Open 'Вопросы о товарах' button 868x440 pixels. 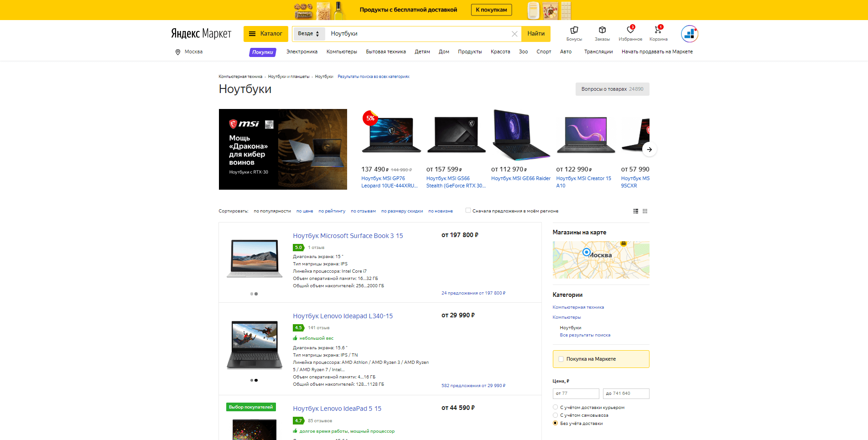click(x=612, y=89)
